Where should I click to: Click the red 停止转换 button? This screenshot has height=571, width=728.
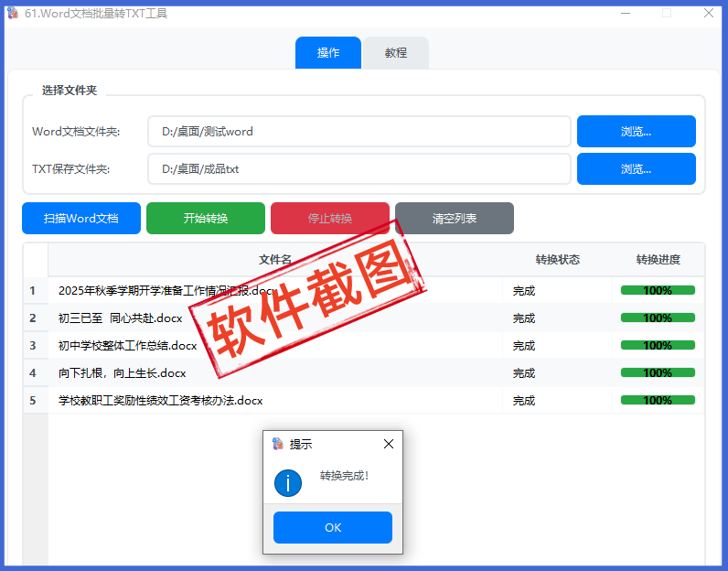pyautogui.click(x=330, y=219)
